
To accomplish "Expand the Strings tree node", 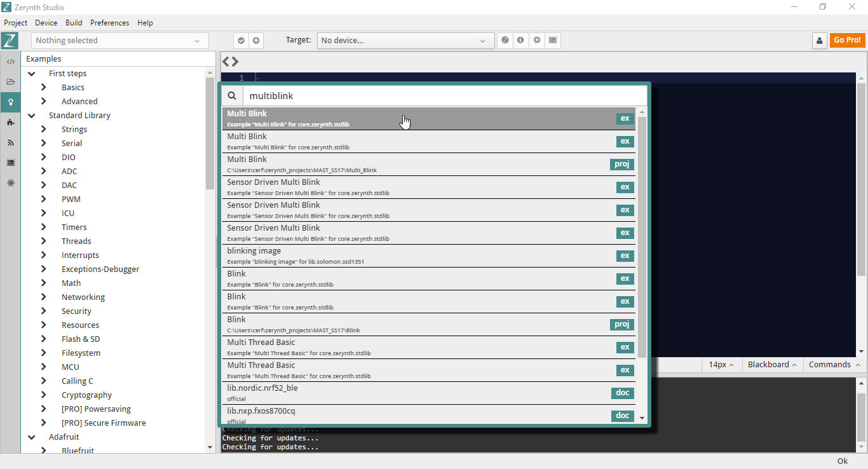I will coord(43,130).
